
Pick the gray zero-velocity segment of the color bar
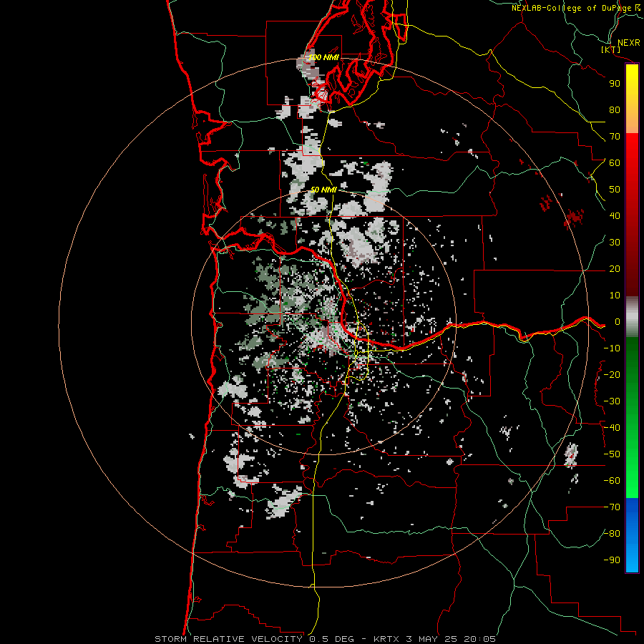click(632, 317)
